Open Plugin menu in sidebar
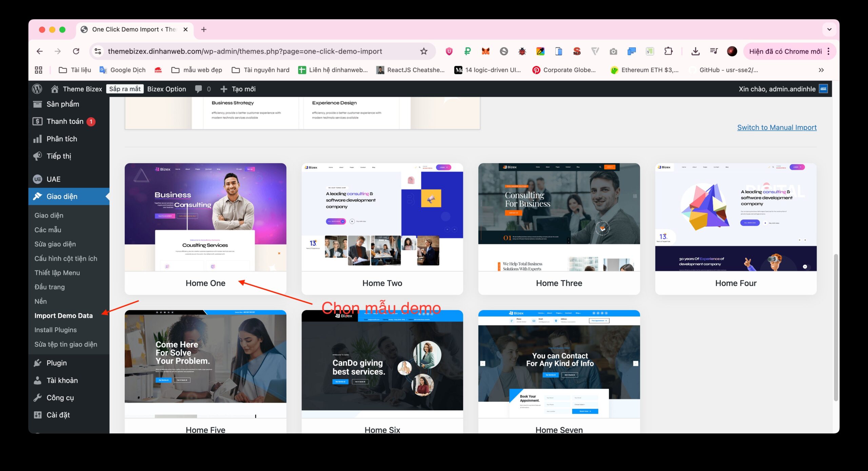 (56, 363)
